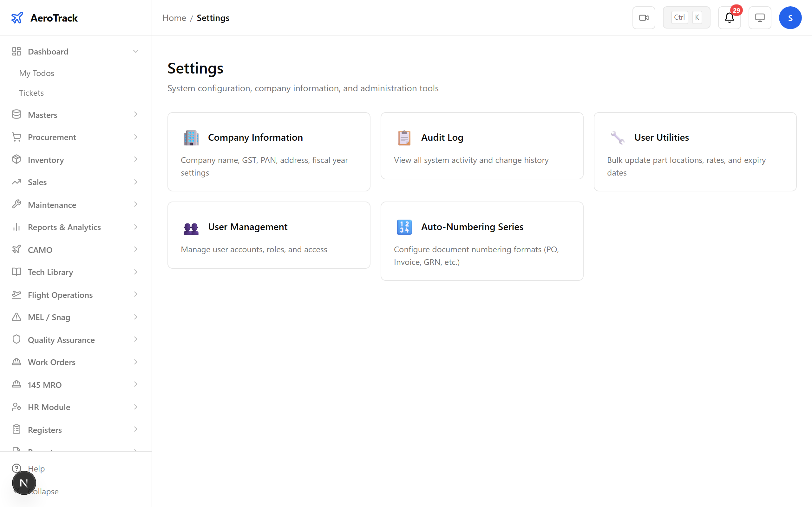This screenshot has height=507, width=812.
Task: Expand the Quality Assurance section
Action: point(135,340)
